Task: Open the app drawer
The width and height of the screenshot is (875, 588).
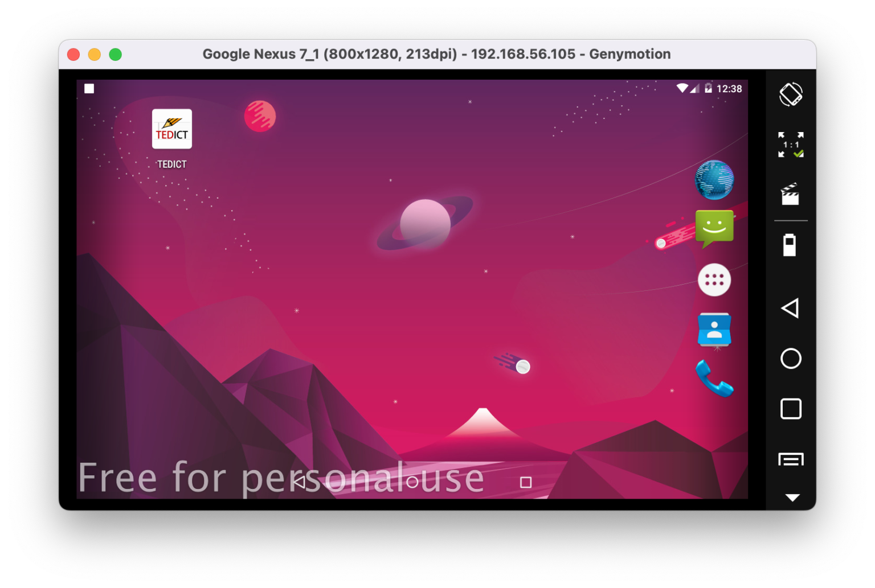Action: point(714,279)
